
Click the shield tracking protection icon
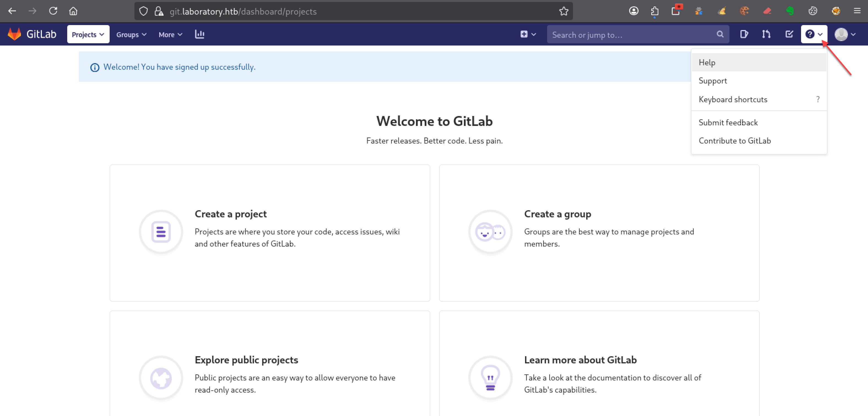(144, 11)
